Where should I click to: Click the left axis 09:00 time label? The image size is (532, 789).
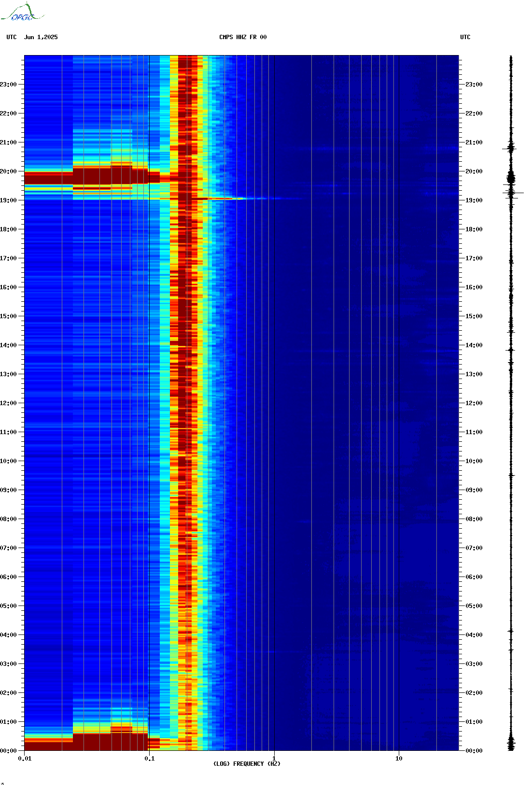8,490
